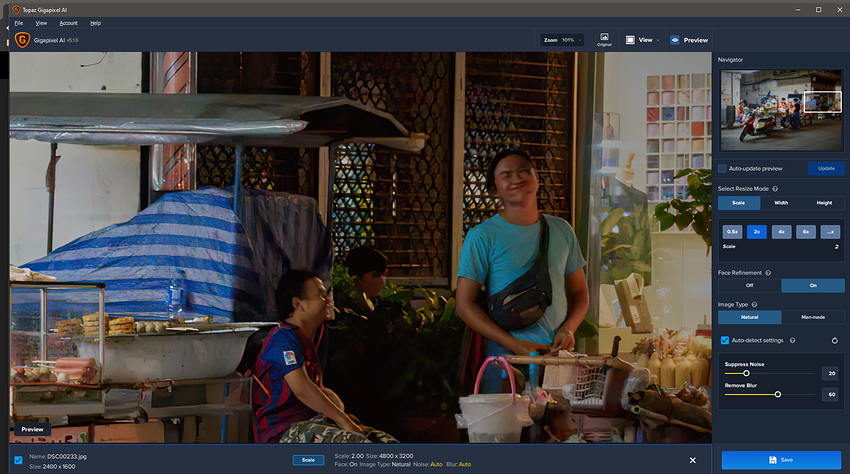Enable the Auto-update preview checkbox

[x=723, y=168]
